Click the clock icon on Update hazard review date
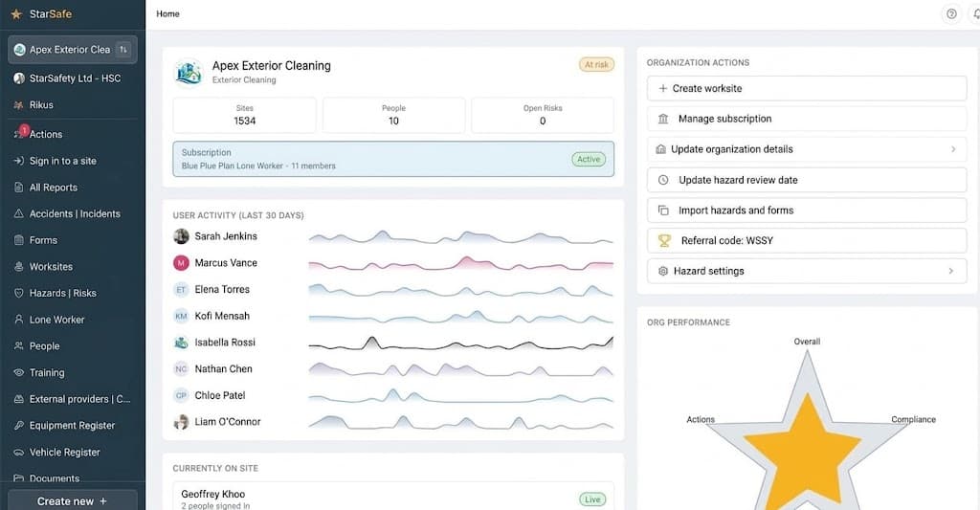The height and width of the screenshot is (510, 980). [x=663, y=180]
